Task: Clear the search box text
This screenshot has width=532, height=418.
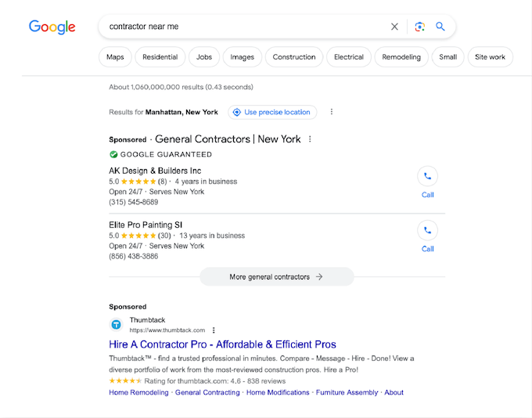Action: point(394,27)
